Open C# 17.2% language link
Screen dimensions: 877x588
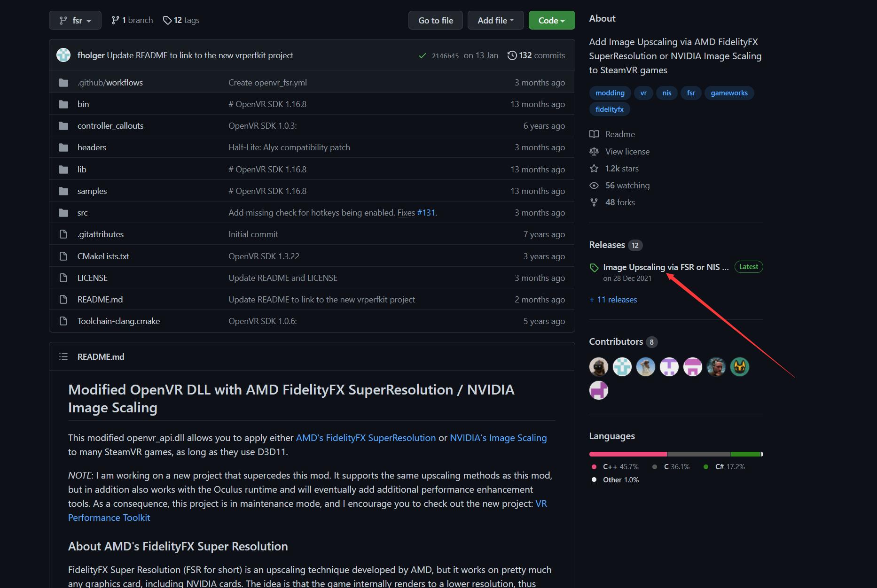coord(724,467)
